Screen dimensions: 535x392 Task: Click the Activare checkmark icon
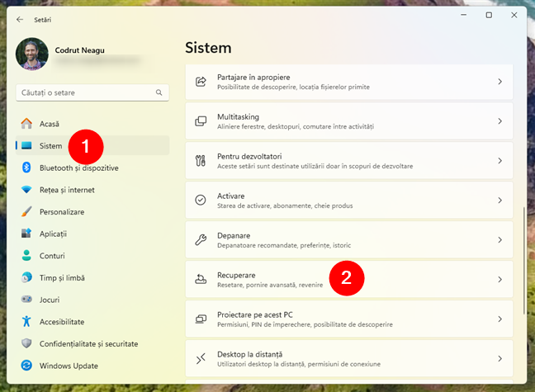(201, 200)
